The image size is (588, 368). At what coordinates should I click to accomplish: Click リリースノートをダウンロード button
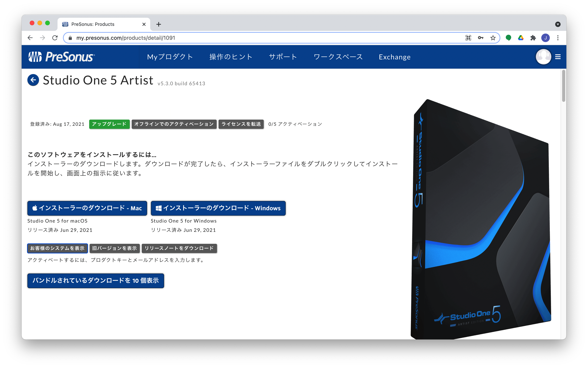tap(179, 248)
